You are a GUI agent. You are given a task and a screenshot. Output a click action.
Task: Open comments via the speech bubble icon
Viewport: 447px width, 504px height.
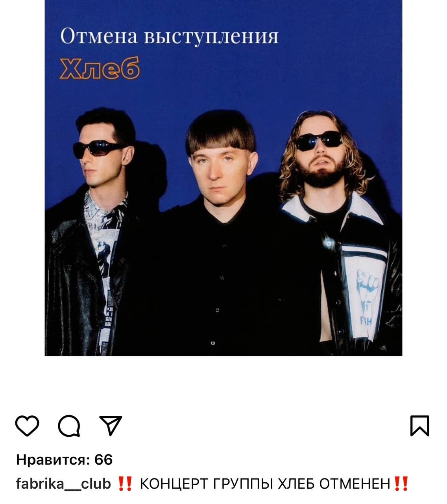(69, 426)
